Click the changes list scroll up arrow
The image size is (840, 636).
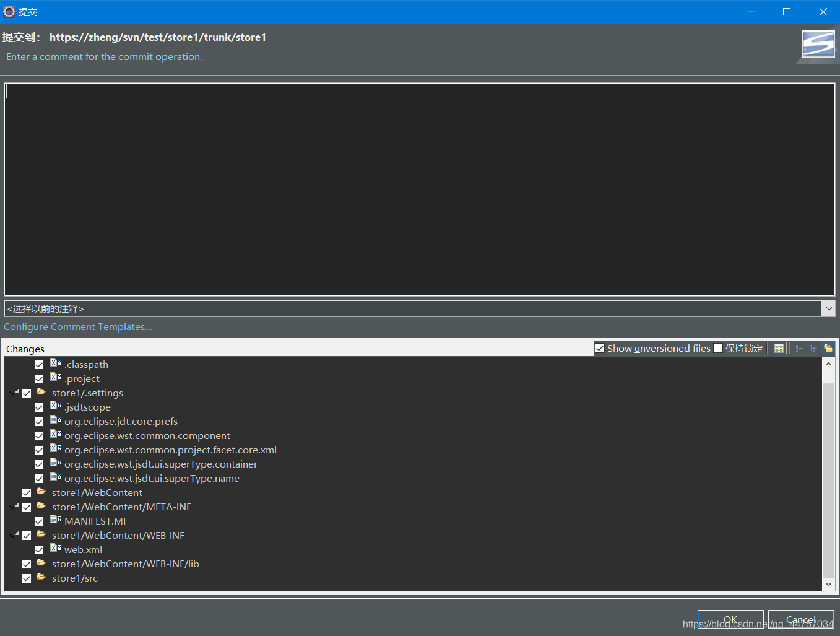(828, 364)
